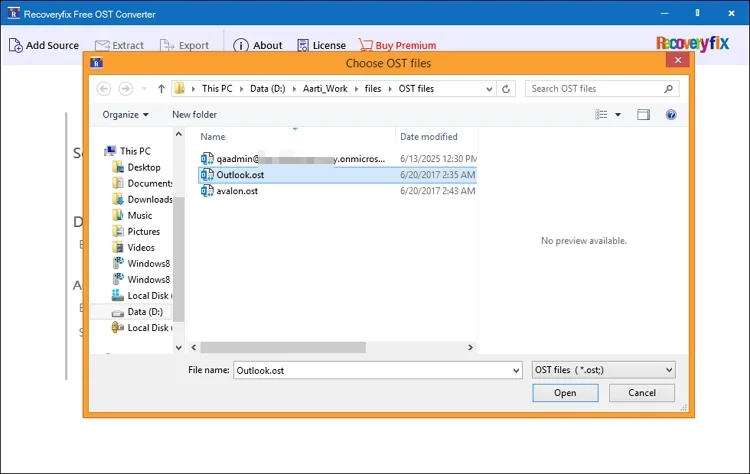Viewport: 750px width, 474px height.
Task: Click the Recoveryfix logo
Action: pyautogui.click(x=692, y=44)
